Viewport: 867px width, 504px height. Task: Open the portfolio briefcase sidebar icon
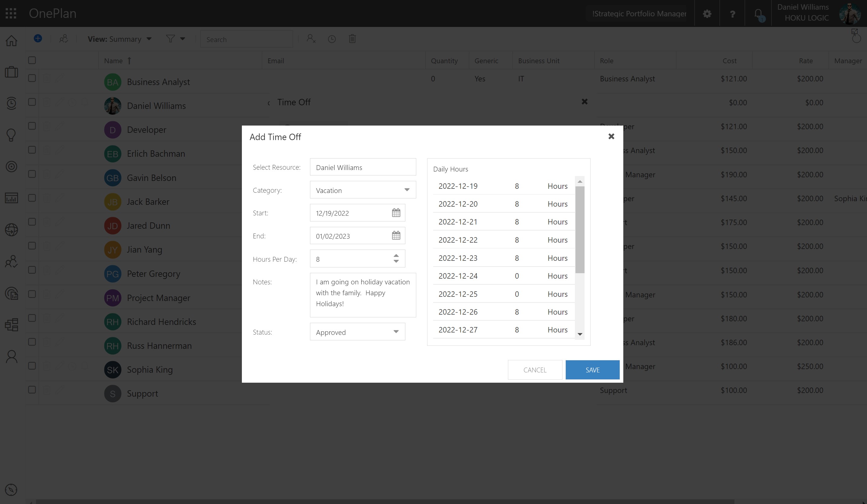12,72
